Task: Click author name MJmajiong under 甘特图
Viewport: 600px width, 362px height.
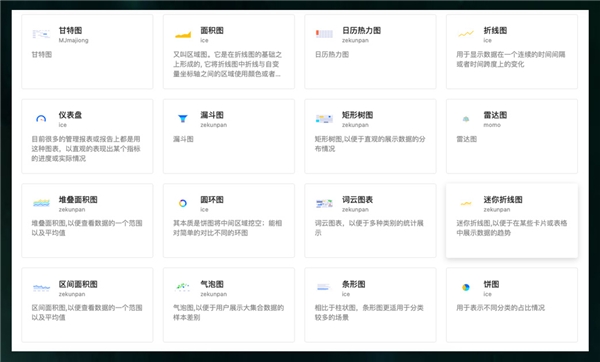Action: click(x=73, y=40)
